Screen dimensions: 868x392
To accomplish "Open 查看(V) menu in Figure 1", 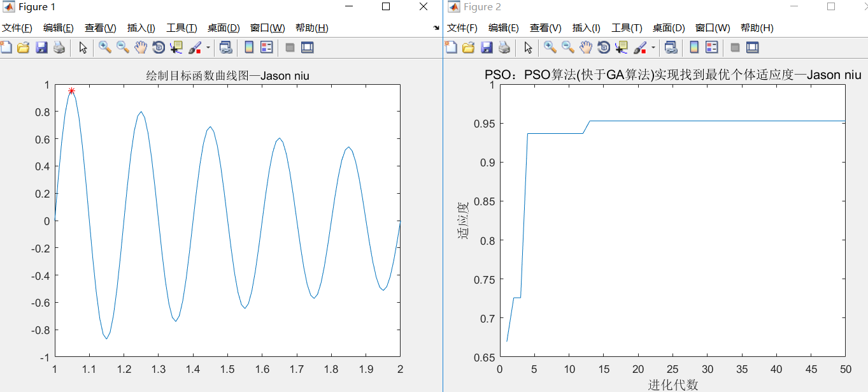I will coord(101,28).
